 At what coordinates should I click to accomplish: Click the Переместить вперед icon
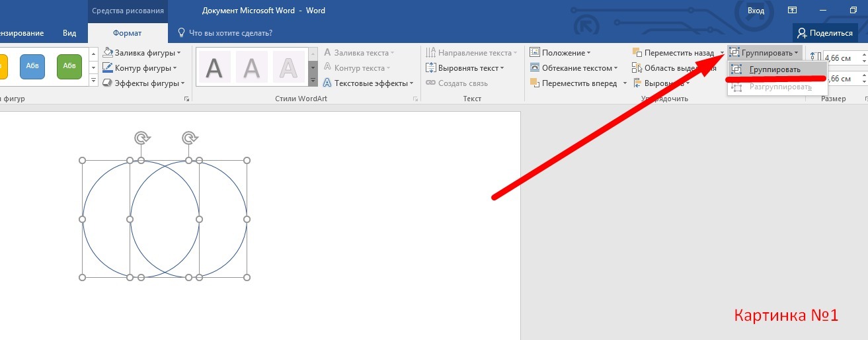click(535, 83)
